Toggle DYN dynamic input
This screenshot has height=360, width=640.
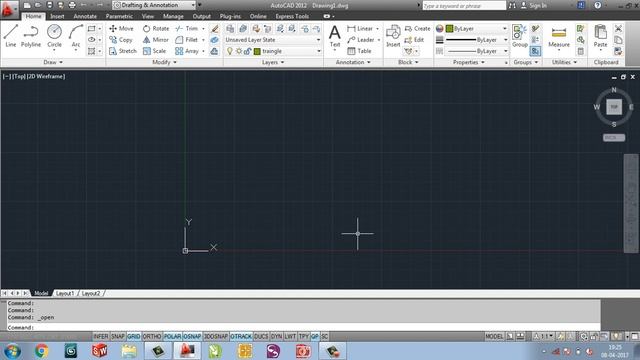[276, 336]
